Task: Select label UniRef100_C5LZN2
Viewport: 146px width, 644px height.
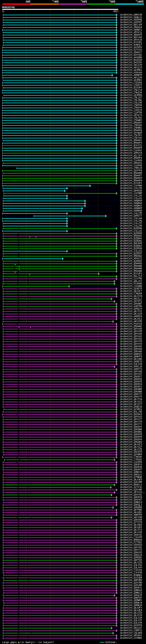Action: coord(131,100)
